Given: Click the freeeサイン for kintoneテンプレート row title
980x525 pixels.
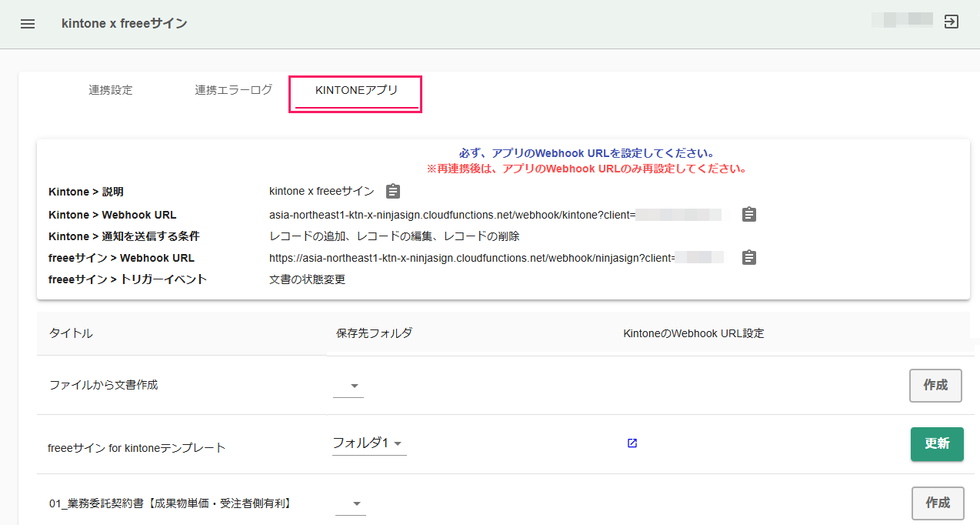Looking at the screenshot, I should [x=137, y=447].
